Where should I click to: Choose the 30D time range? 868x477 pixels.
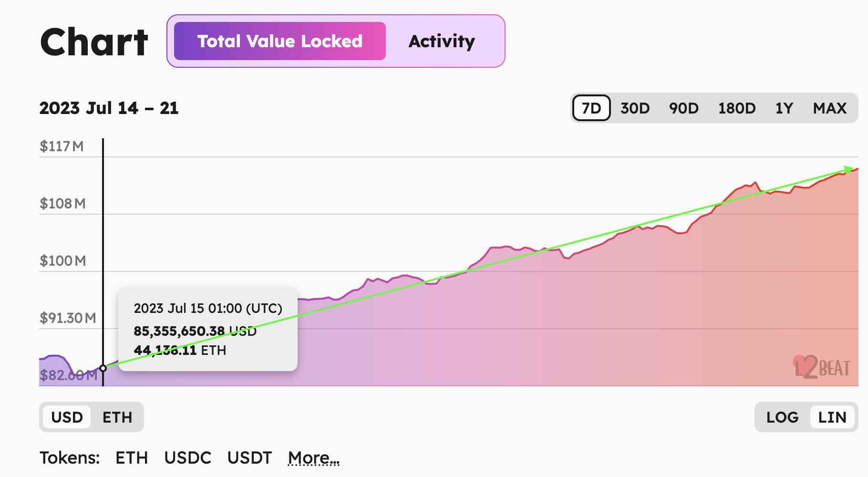tap(635, 108)
